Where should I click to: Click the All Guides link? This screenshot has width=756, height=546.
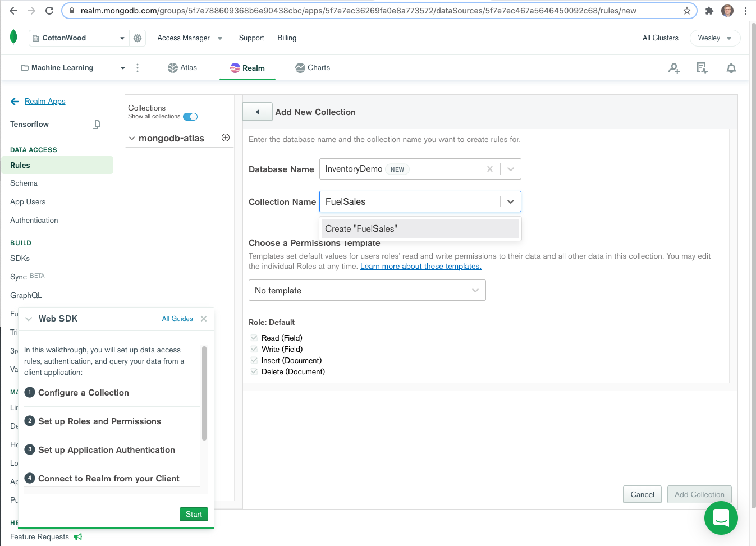tap(177, 319)
